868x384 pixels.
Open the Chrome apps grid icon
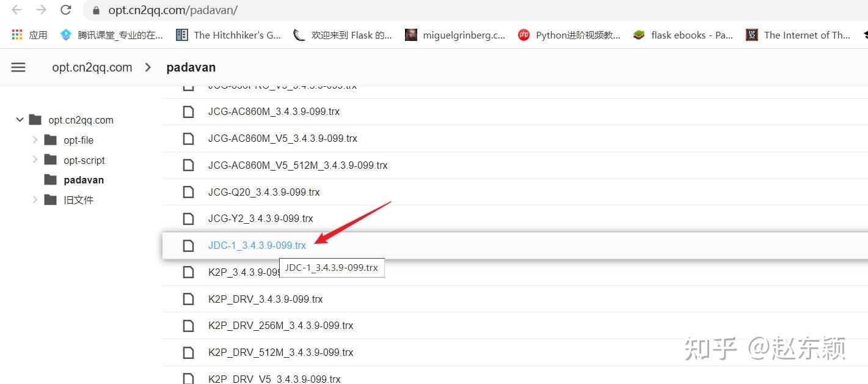click(16, 34)
